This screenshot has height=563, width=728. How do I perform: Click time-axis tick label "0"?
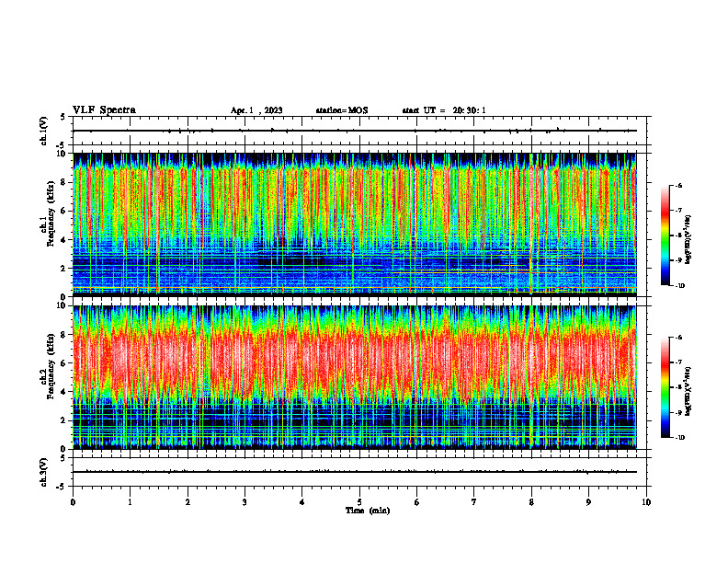(x=73, y=502)
